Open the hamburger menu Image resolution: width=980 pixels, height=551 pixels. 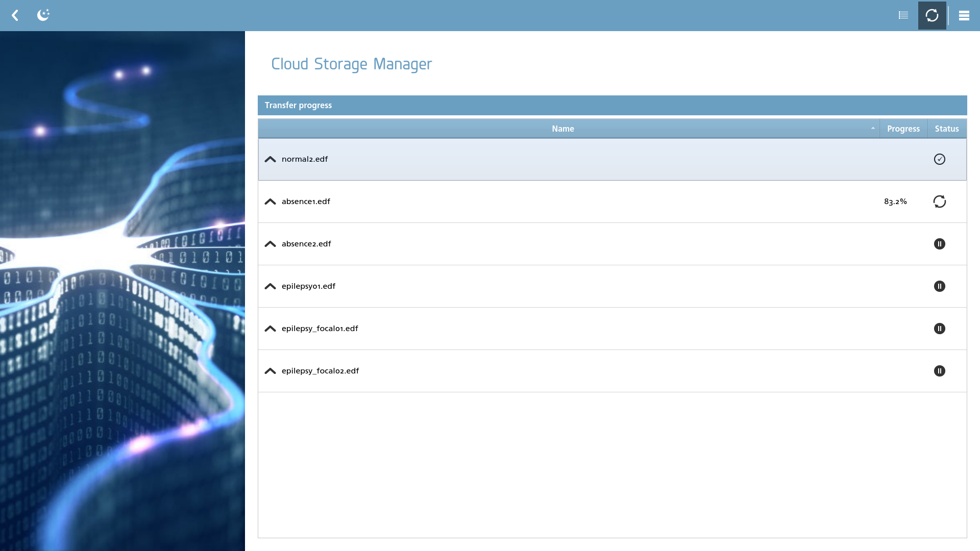coord(964,16)
